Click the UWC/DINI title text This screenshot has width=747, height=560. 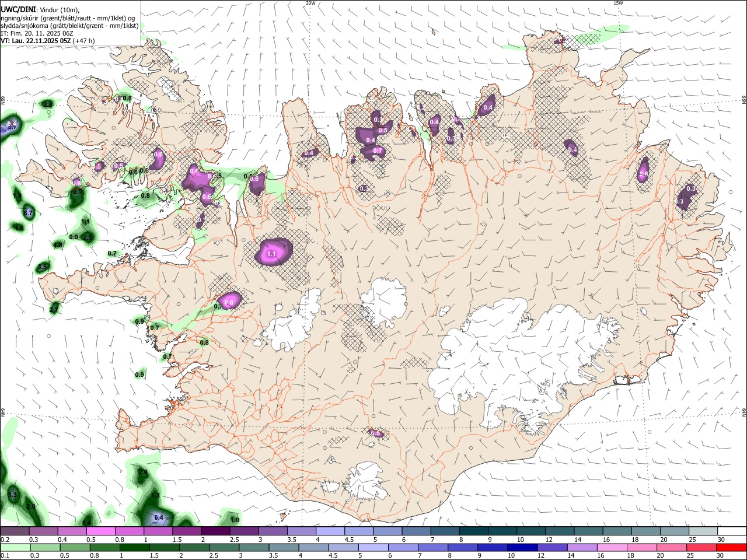pyautogui.click(x=18, y=10)
